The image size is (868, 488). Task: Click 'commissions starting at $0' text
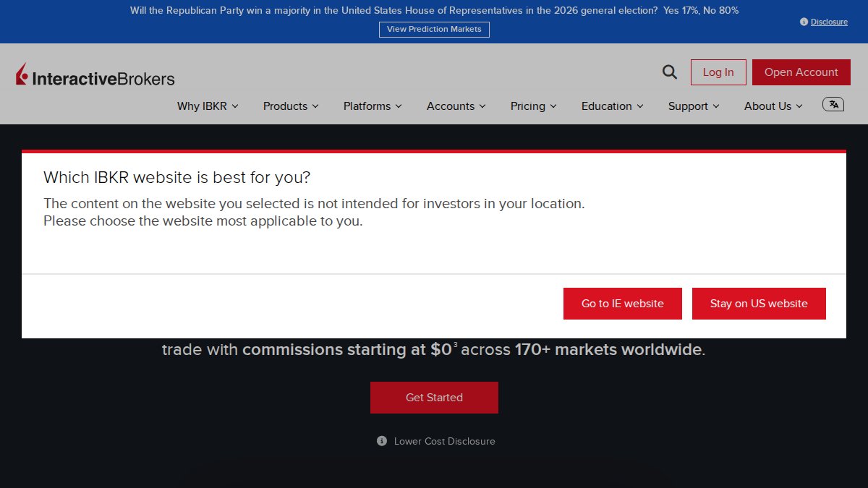pos(346,350)
